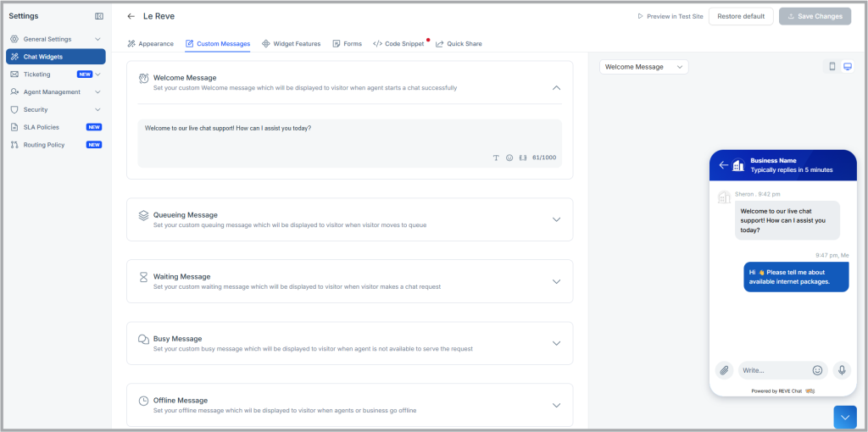This screenshot has height=432, width=868.
Task: Click the agent avatar beside Sheron message
Action: 724,197
